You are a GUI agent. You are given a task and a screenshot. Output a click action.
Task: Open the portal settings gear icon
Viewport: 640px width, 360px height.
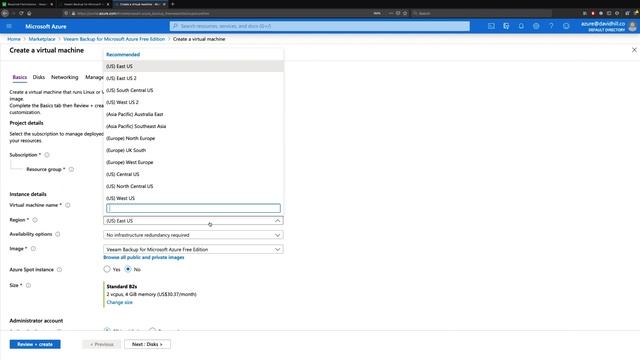[536, 26]
